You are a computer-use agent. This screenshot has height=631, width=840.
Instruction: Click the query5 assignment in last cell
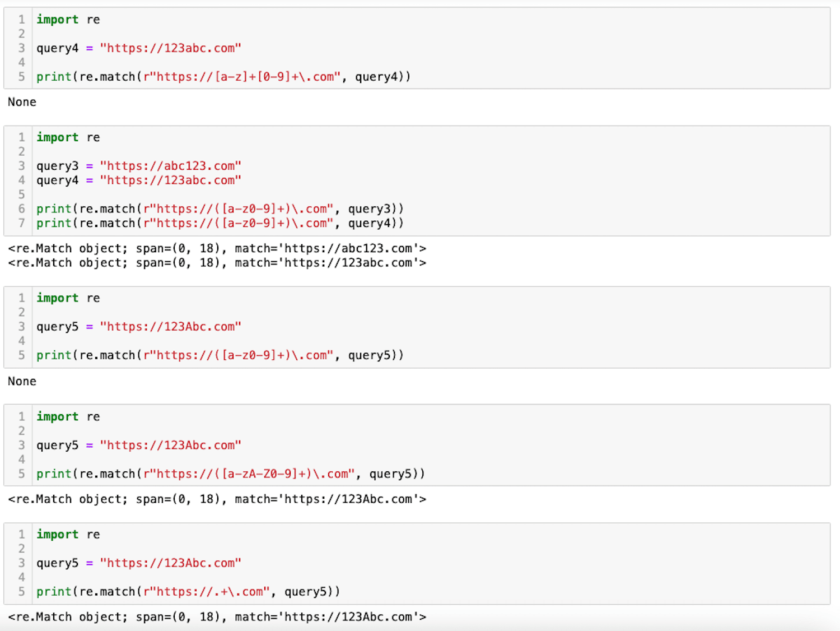coord(139,563)
